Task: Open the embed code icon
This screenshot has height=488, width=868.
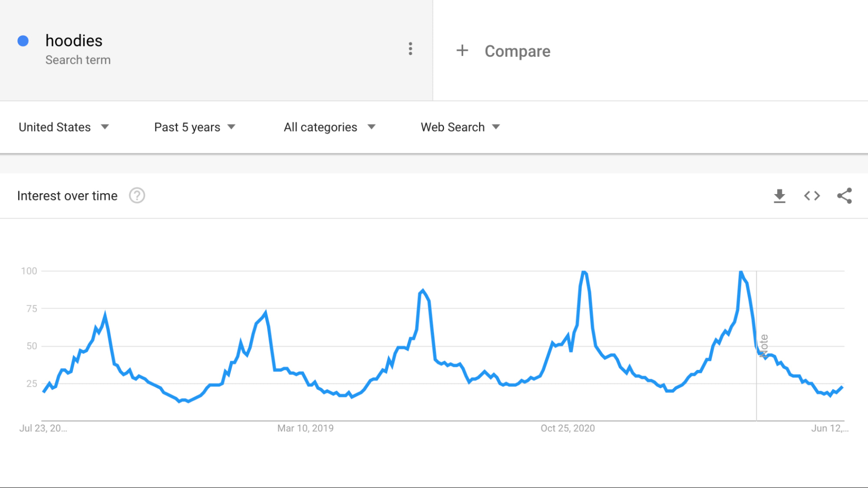Action: click(x=812, y=196)
